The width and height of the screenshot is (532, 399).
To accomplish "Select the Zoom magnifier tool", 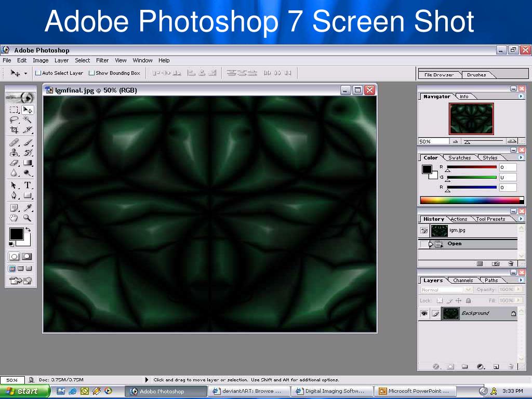I will pyautogui.click(x=28, y=218).
